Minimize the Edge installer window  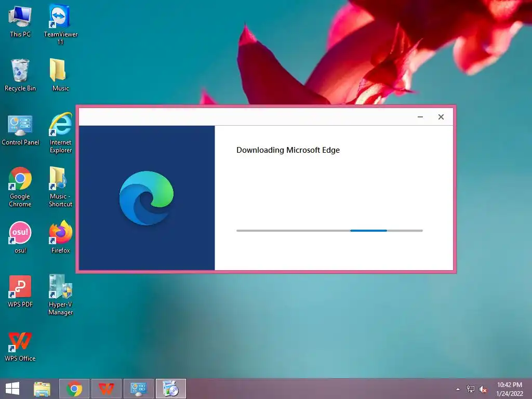420,117
